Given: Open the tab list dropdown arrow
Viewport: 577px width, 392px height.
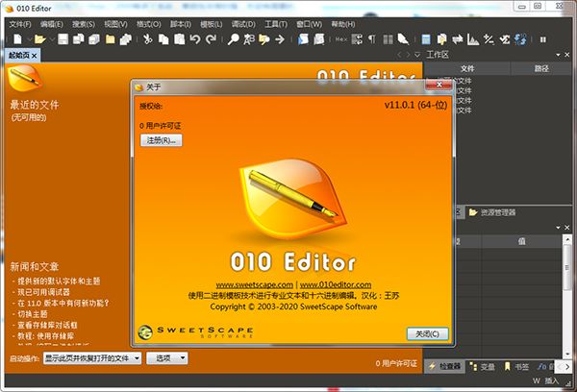Looking at the screenshot, I should click(417, 55).
